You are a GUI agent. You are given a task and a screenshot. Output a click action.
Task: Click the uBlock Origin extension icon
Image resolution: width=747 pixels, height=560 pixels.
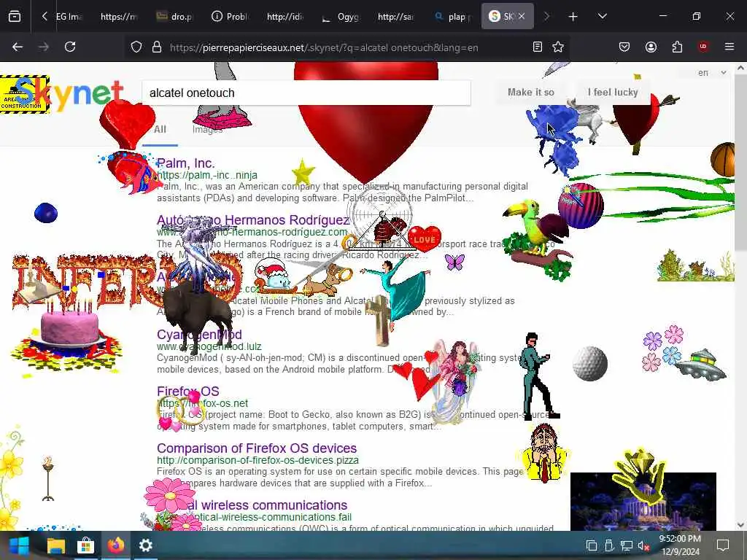click(703, 47)
